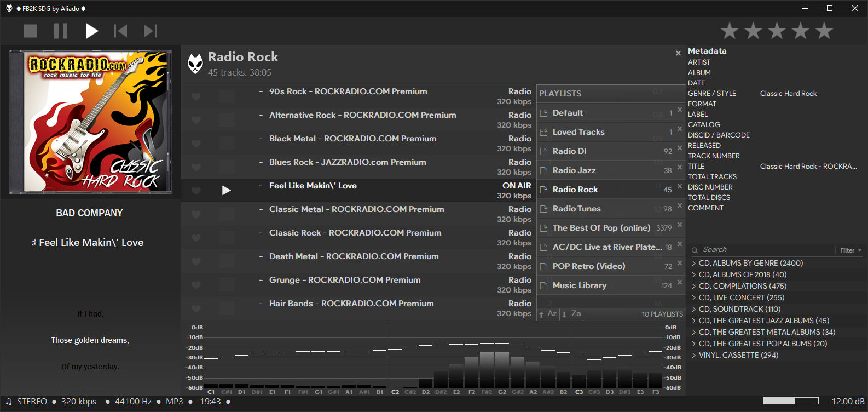
Task: Sort playlists descending with the Za button
Action: click(x=572, y=314)
